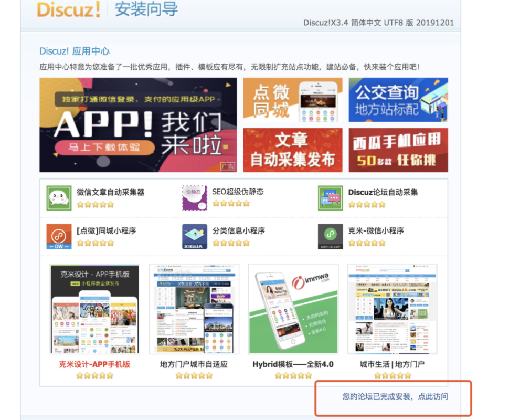Viewport: 509px width, 420px height.
Task: Click the star rating under Discuz论坛自动采集
Action: coord(367,205)
